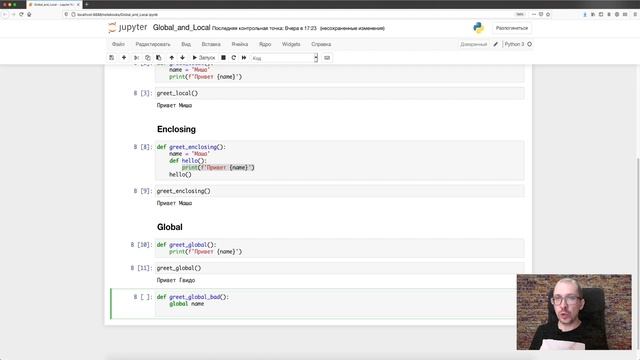Image resolution: width=640 pixels, height=360 pixels.
Task: Open the Вид menu
Action: 186,44
